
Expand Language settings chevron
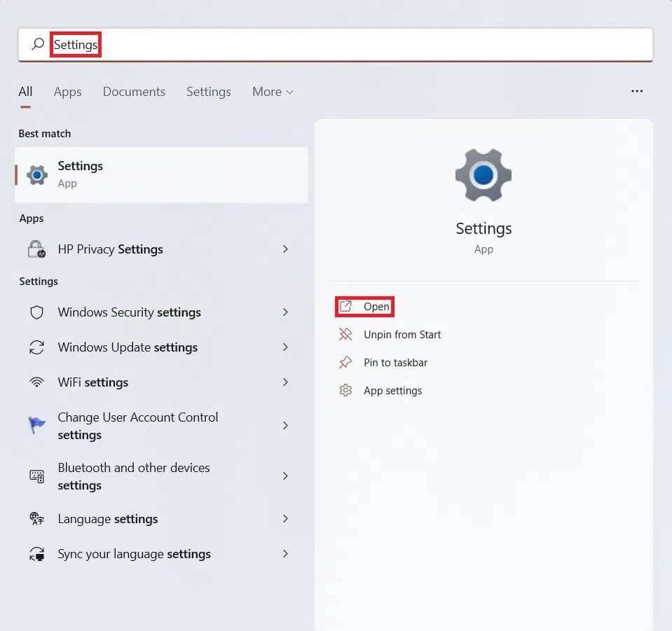[x=285, y=519]
